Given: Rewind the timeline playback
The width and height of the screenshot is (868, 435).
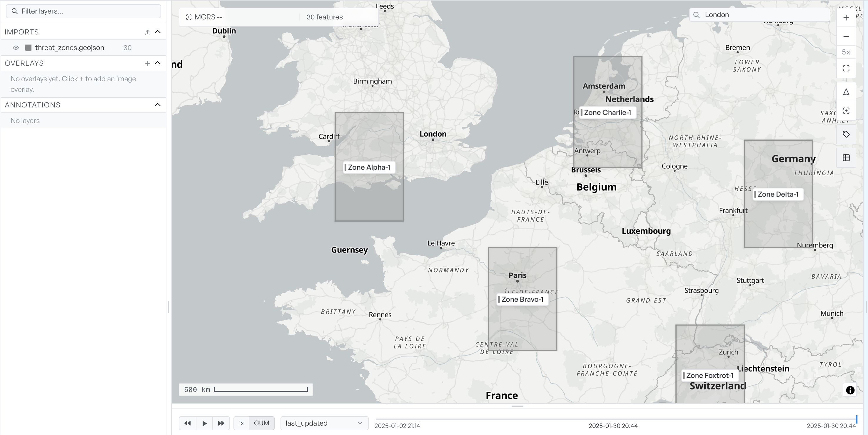Looking at the screenshot, I should point(188,423).
